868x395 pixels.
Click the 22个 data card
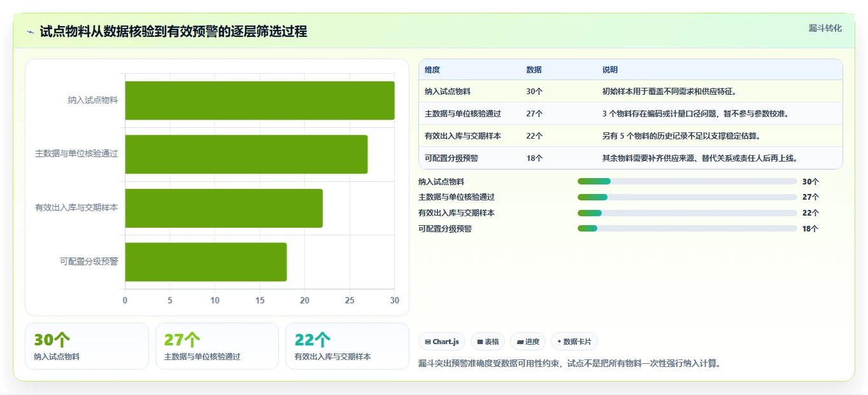click(347, 346)
